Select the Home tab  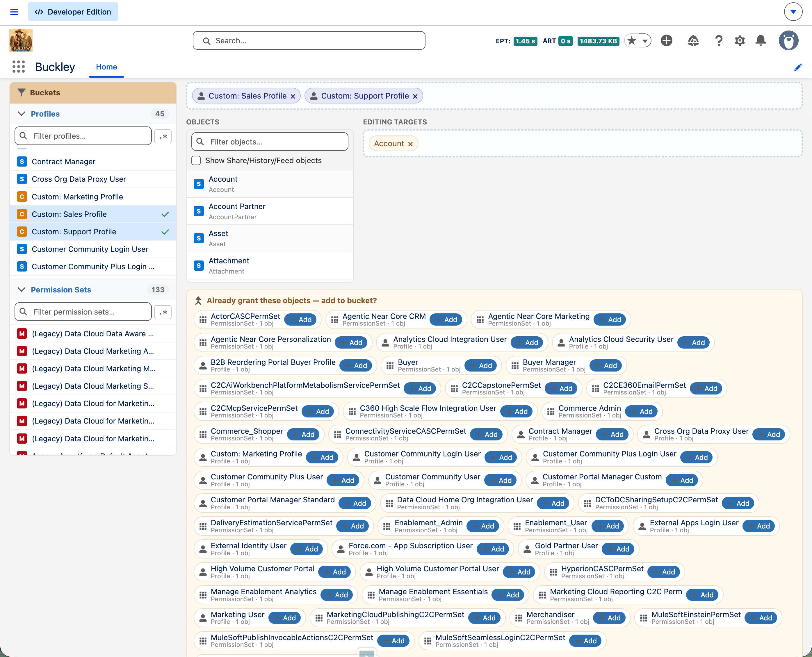(106, 67)
